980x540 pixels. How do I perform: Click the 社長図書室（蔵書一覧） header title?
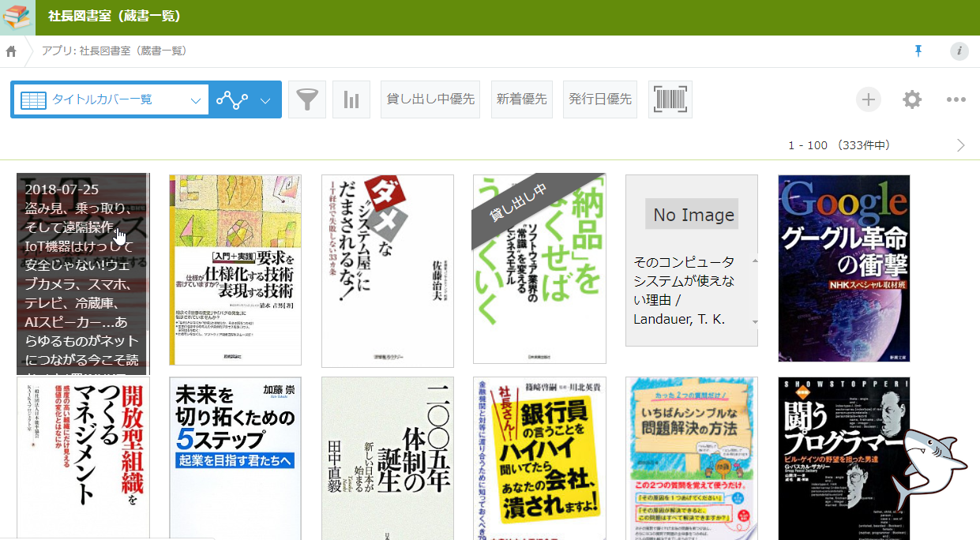115,17
